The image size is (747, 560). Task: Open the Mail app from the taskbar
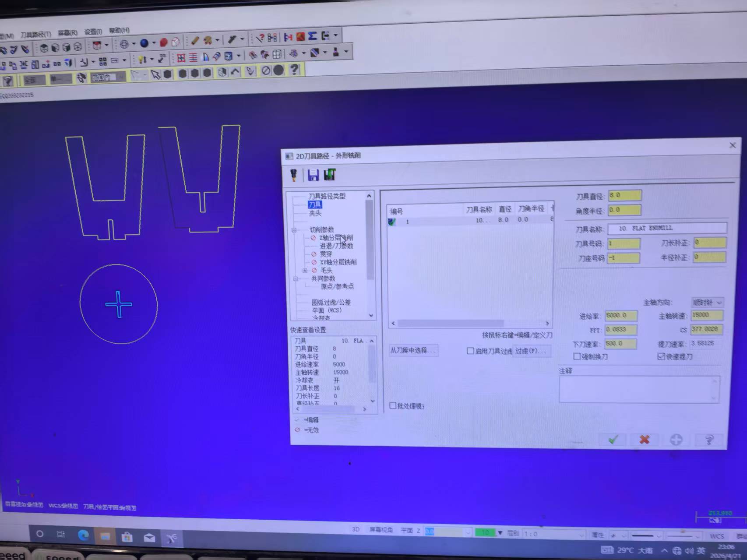coord(149,537)
